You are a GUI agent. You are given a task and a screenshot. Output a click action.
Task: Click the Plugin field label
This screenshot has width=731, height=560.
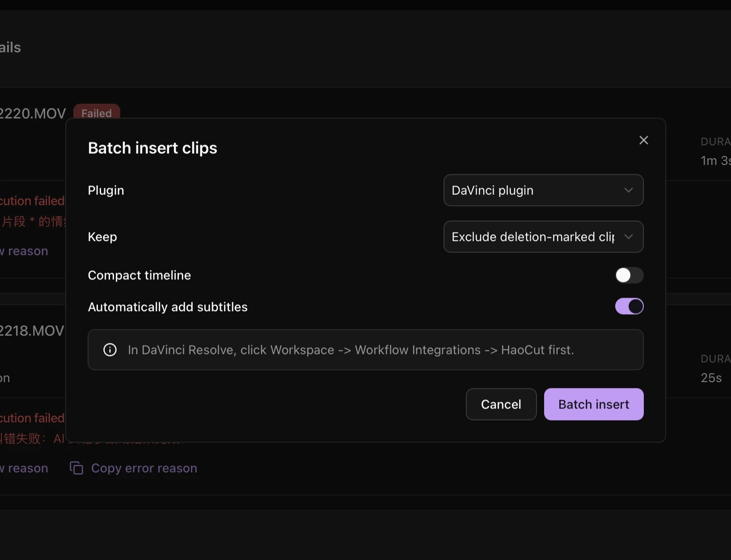tap(106, 190)
